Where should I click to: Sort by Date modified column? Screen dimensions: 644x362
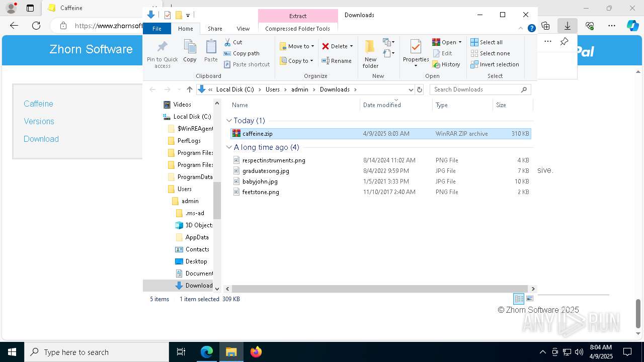(x=396, y=105)
